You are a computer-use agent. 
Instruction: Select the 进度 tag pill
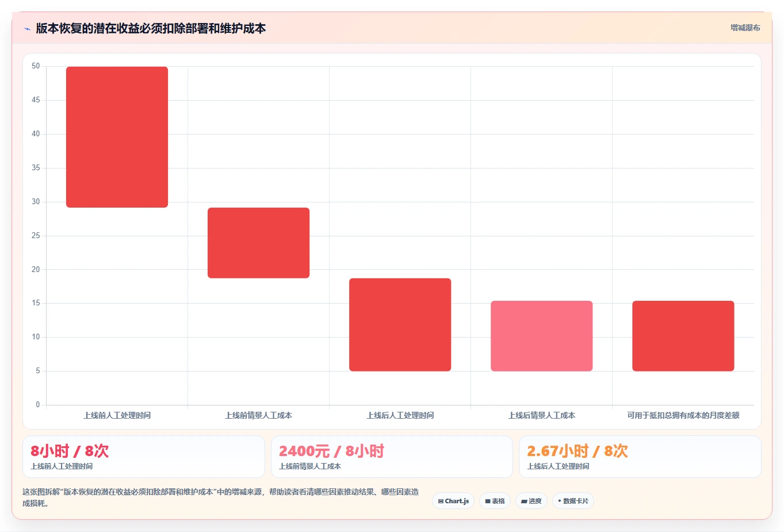tap(531, 501)
